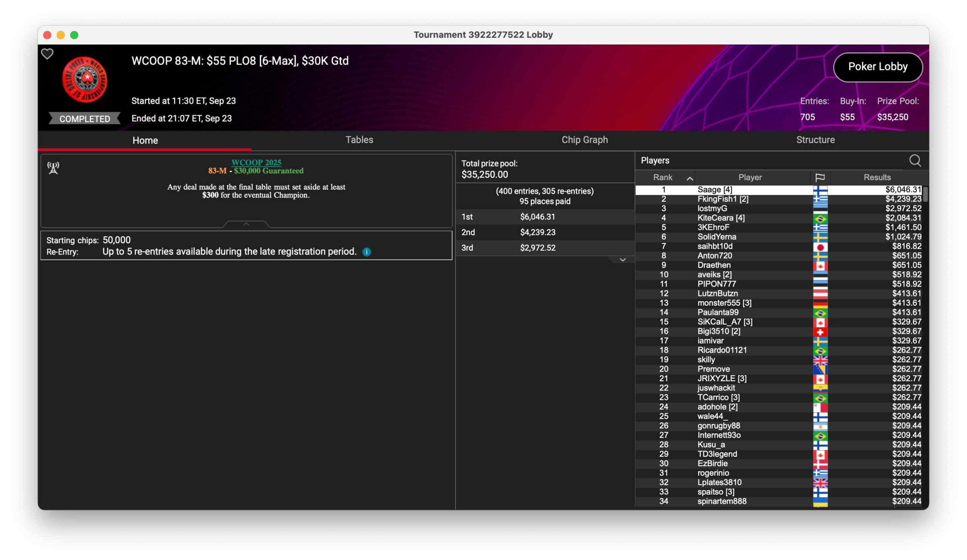
Task: Open the Chip Graph tab
Action: [x=584, y=140]
